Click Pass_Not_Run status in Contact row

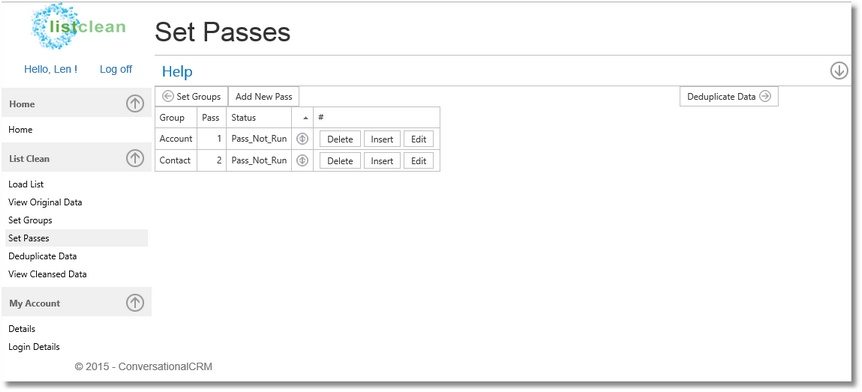coord(259,161)
